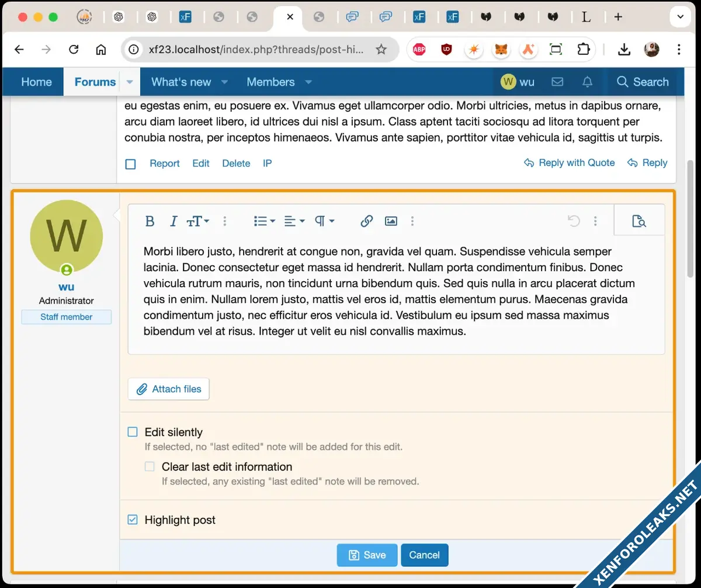Click the undo icon in editor
This screenshot has width=701, height=588.
574,221
